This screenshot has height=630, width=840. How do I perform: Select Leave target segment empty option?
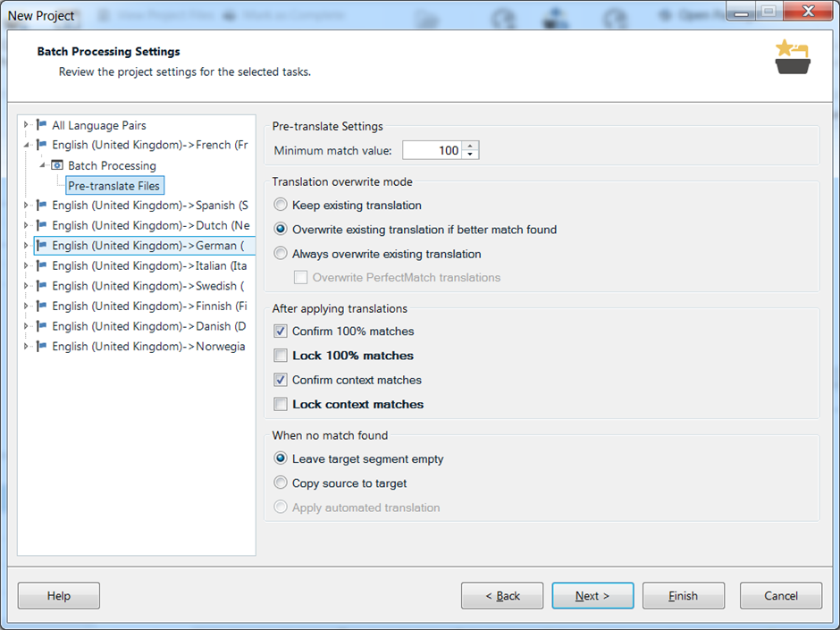(281, 458)
